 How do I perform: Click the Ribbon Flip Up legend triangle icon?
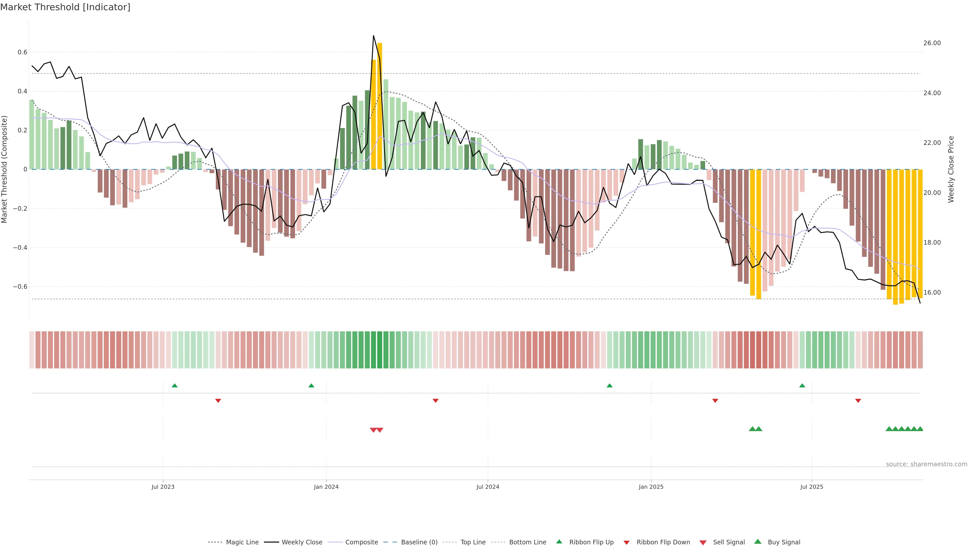(x=559, y=542)
